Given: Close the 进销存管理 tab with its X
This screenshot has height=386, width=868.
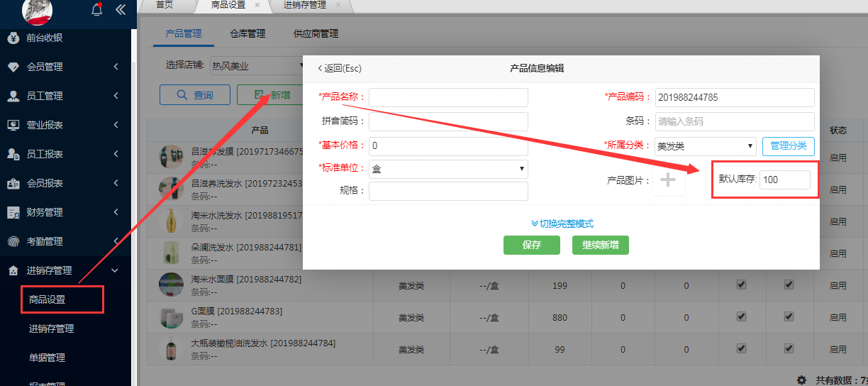Looking at the screenshot, I should pos(338,5).
